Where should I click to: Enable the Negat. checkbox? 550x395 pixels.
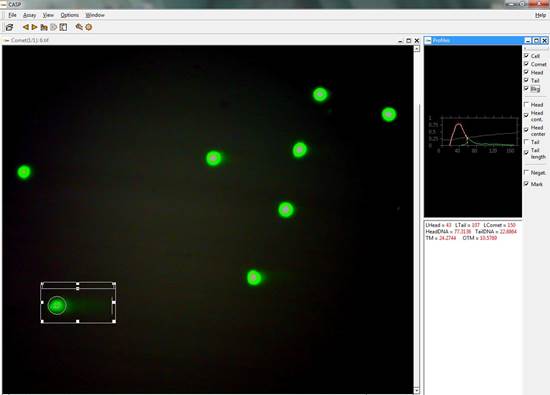pos(526,172)
